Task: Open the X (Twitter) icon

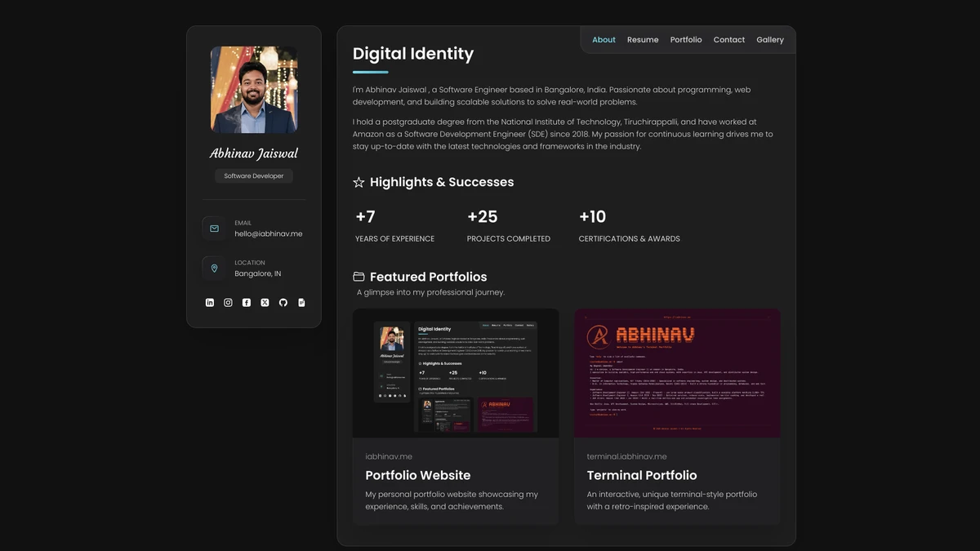Action: click(x=264, y=302)
